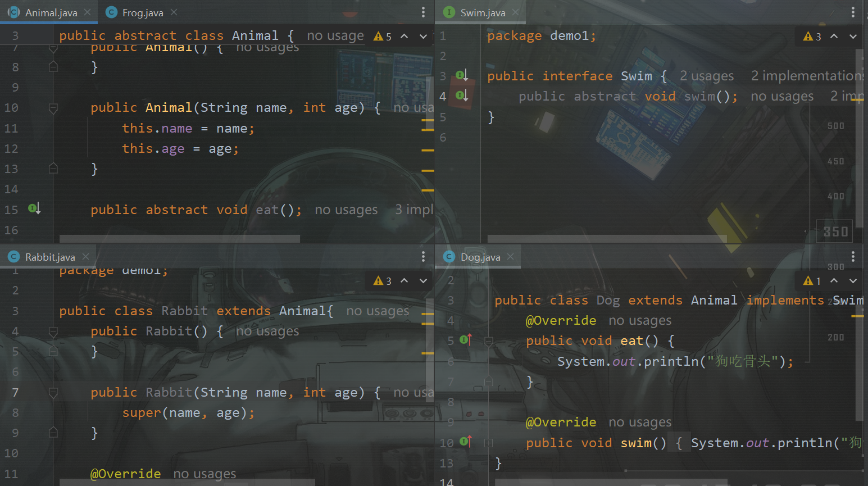Image resolution: width=868 pixels, height=486 pixels.
Task: Click overriding gutter icon beside eat() in Dog.java
Action: pyautogui.click(x=466, y=340)
